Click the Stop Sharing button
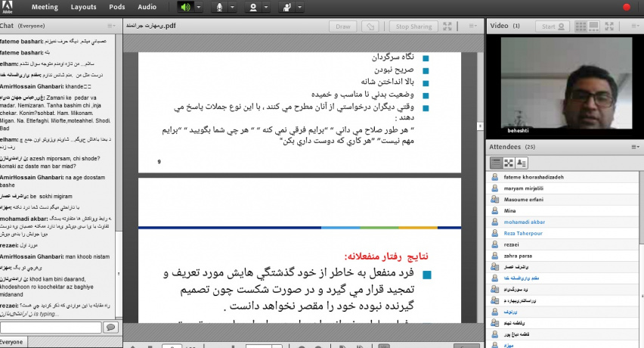This screenshot has width=644, height=348. pyautogui.click(x=413, y=26)
